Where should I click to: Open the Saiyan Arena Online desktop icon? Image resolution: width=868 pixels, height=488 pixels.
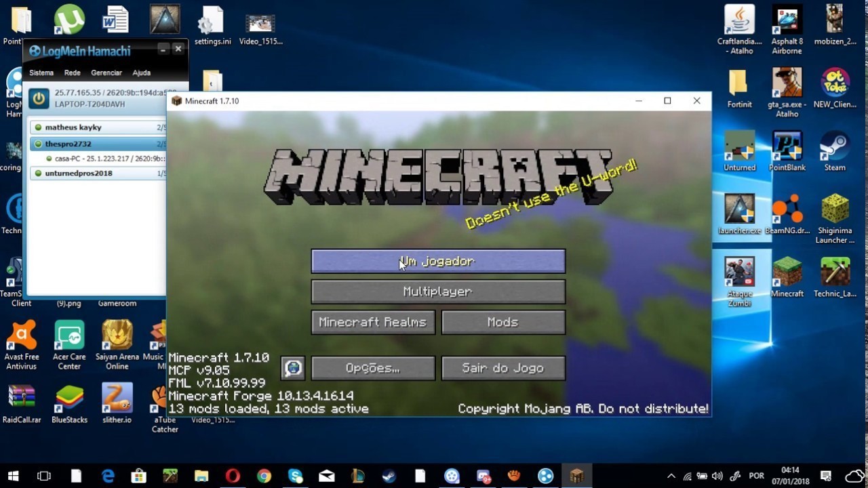(x=117, y=345)
